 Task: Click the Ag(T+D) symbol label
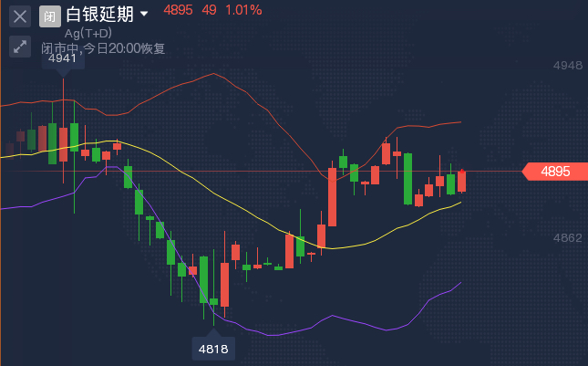click(88, 34)
